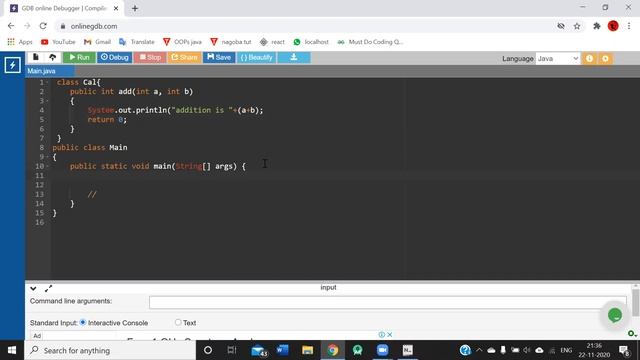
Task: Stop the running program
Action: coord(150,57)
